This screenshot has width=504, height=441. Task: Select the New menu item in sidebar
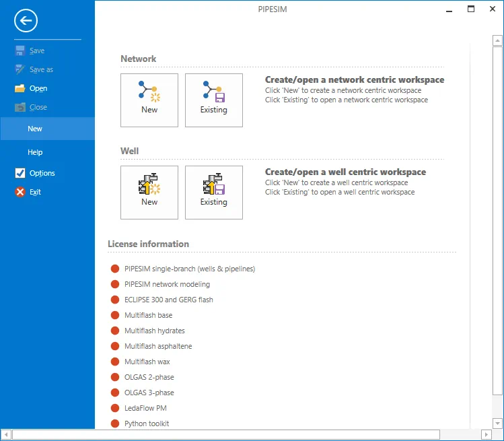[x=48, y=129]
